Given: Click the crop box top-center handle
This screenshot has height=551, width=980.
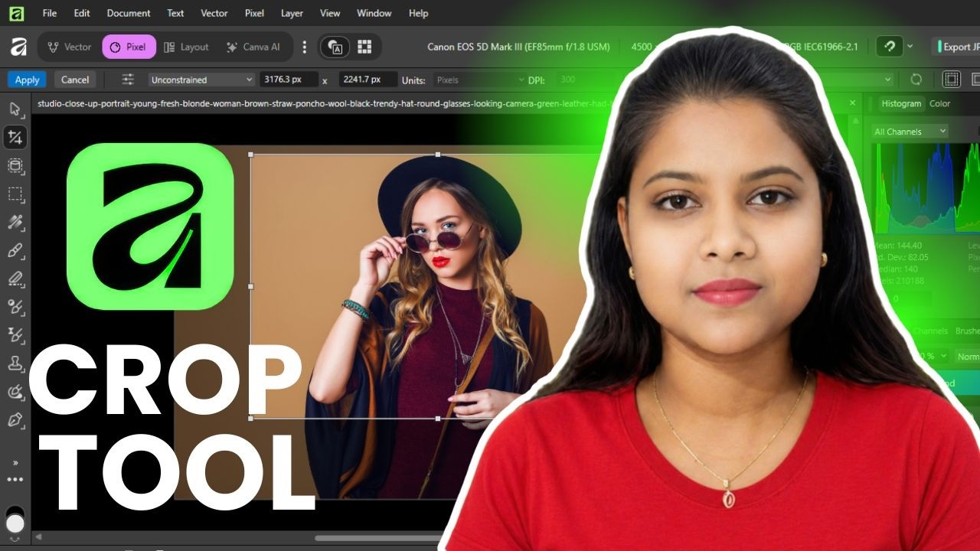Looking at the screenshot, I should coord(438,155).
